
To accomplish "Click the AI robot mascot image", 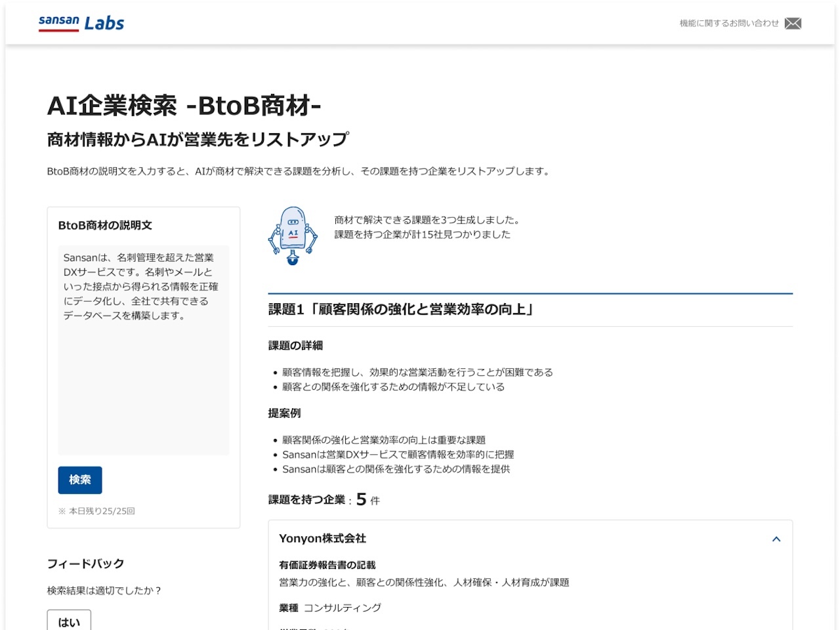I will coord(293,236).
